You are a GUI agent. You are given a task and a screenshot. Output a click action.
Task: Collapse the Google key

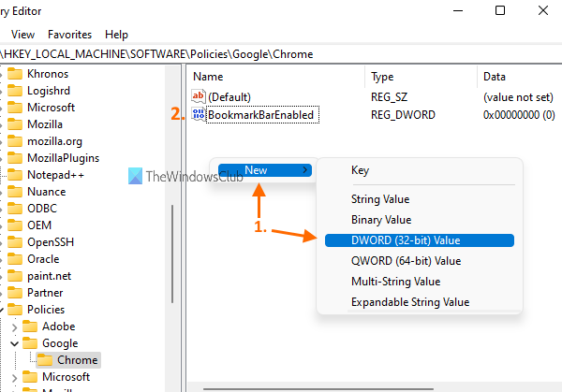pos(14,343)
